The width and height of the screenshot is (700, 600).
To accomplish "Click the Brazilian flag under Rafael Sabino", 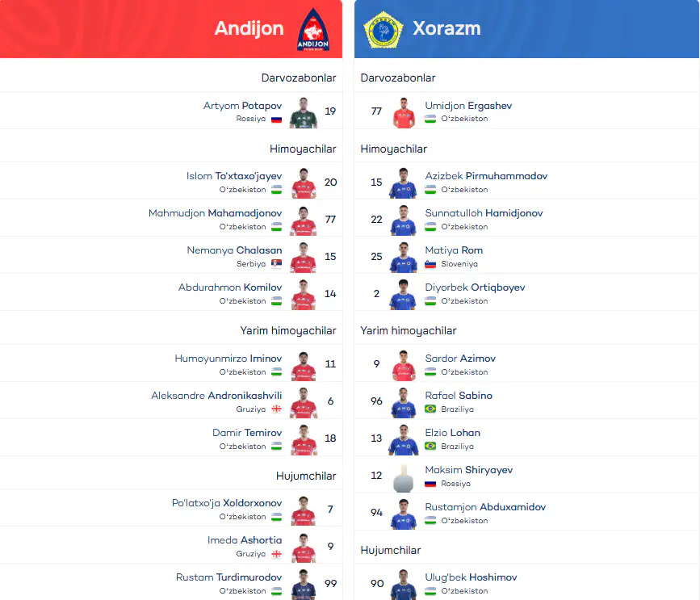I will (x=430, y=409).
